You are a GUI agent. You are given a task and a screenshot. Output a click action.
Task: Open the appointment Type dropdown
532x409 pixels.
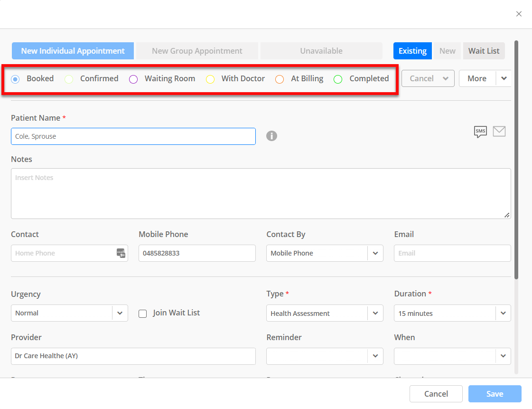point(375,313)
